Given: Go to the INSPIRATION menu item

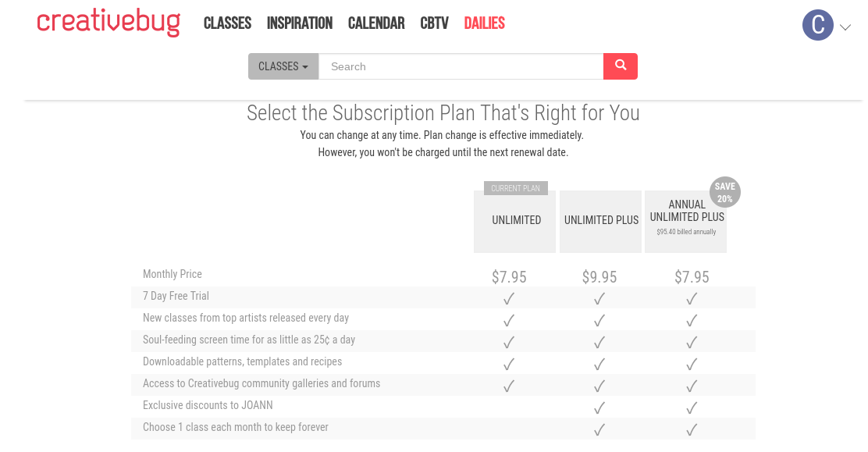Looking at the screenshot, I should [x=300, y=23].
